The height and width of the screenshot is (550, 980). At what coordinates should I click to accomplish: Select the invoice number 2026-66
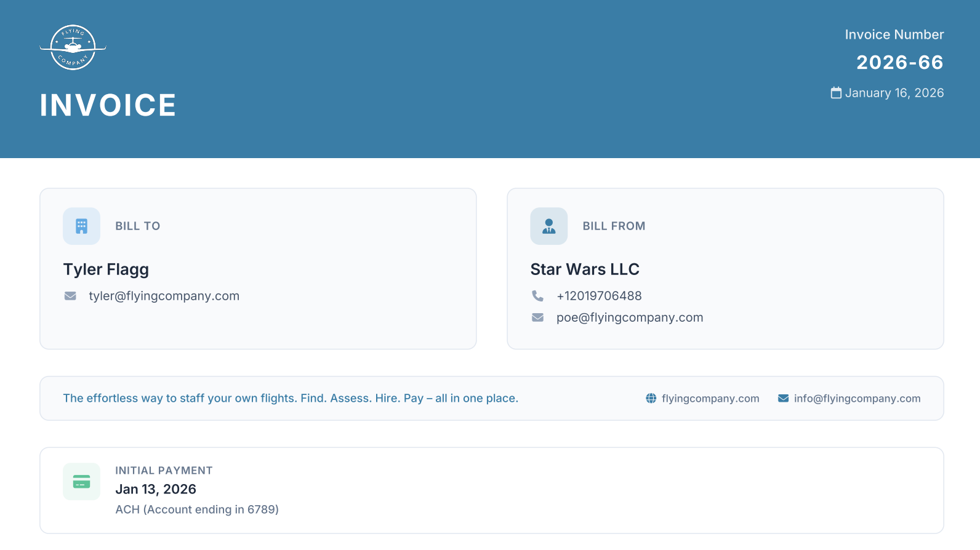899,62
